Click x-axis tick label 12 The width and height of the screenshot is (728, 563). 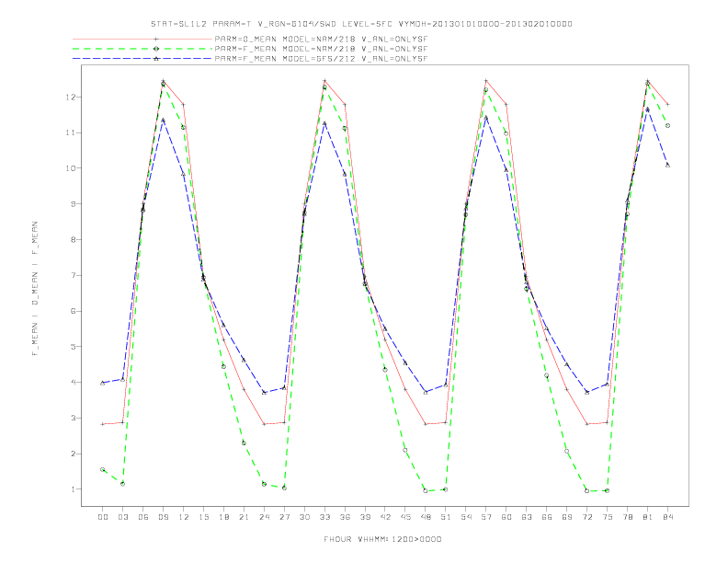pos(184,517)
